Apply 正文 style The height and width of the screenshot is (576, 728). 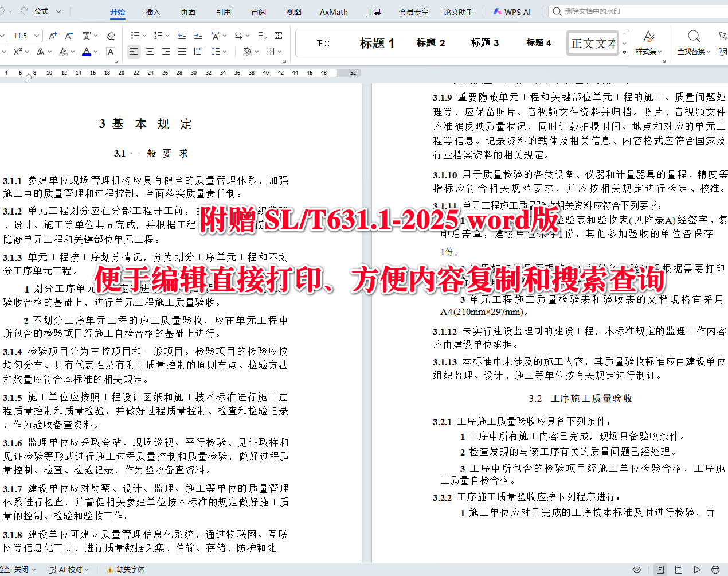tap(323, 43)
